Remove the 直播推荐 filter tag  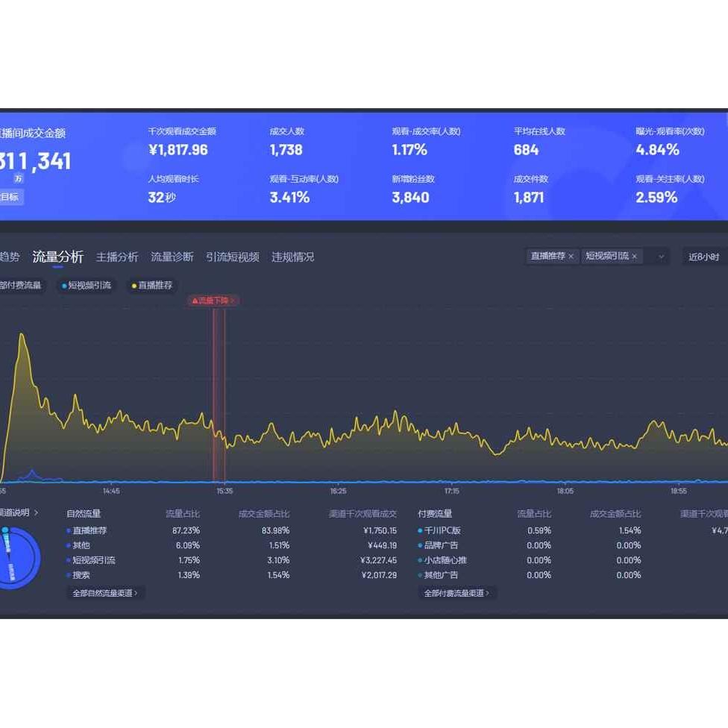(x=571, y=257)
